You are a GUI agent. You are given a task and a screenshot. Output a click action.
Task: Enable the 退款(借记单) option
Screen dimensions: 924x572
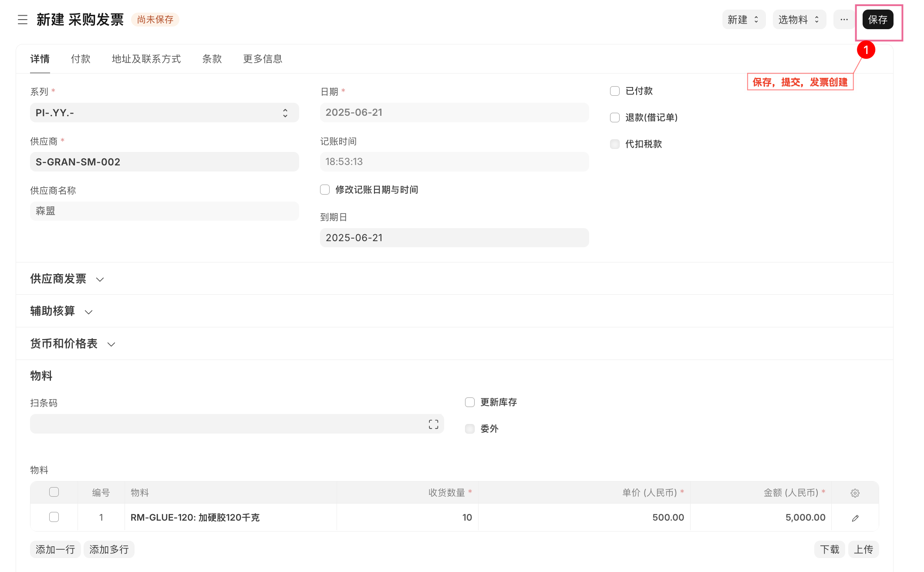pos(614,118)
